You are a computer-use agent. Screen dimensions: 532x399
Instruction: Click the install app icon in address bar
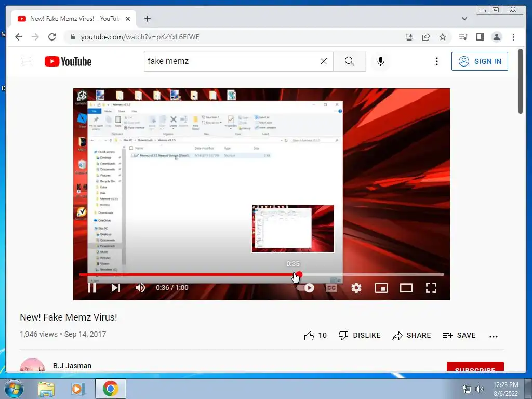point(409,37)
